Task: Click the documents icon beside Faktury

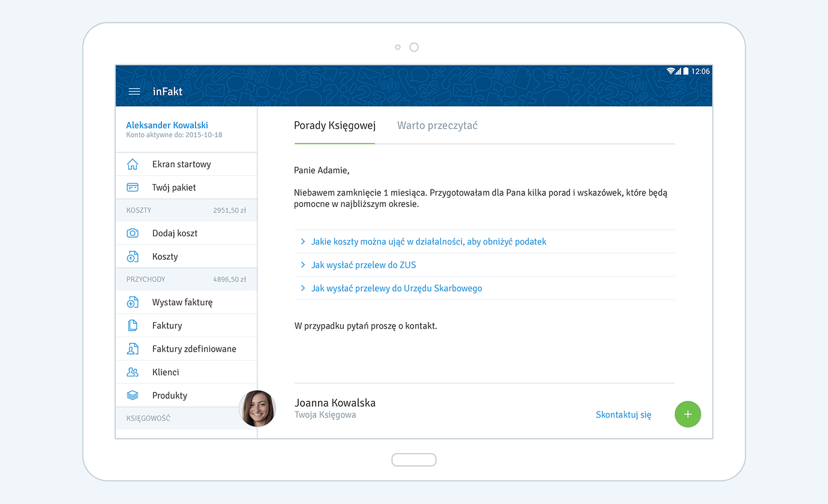Action: [133, 326]
